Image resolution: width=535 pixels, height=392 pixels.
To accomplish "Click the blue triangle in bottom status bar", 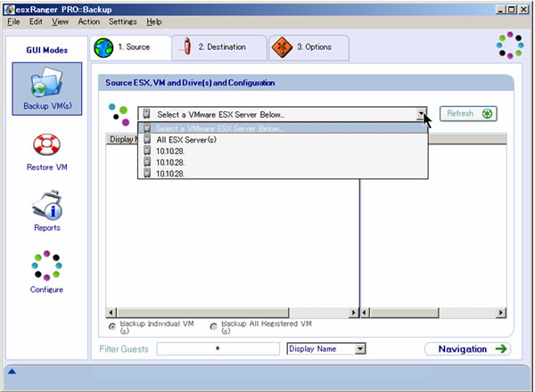I will (12, 372).
